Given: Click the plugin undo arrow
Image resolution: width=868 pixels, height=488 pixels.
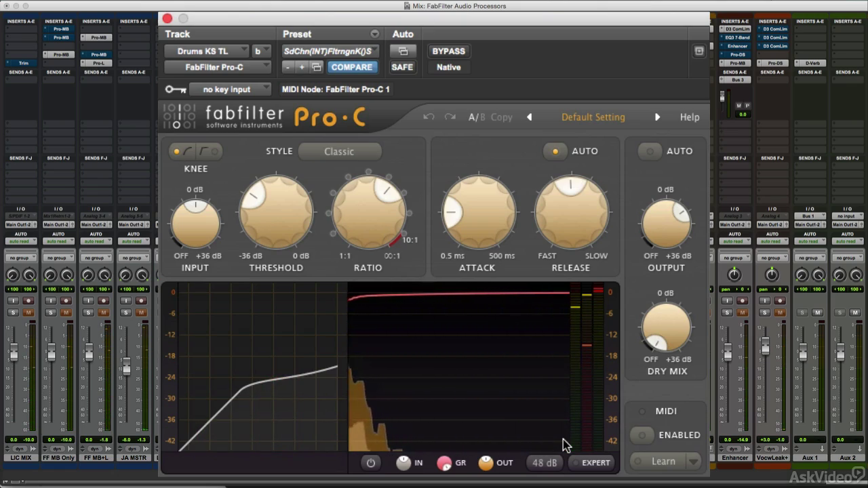Looking at the screenshot, I should [429, 117].
